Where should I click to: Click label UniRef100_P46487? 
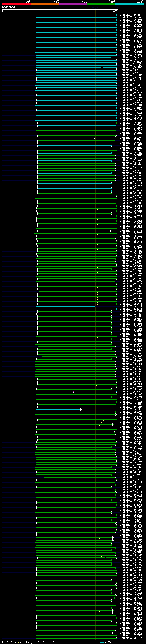pos(131,201)
